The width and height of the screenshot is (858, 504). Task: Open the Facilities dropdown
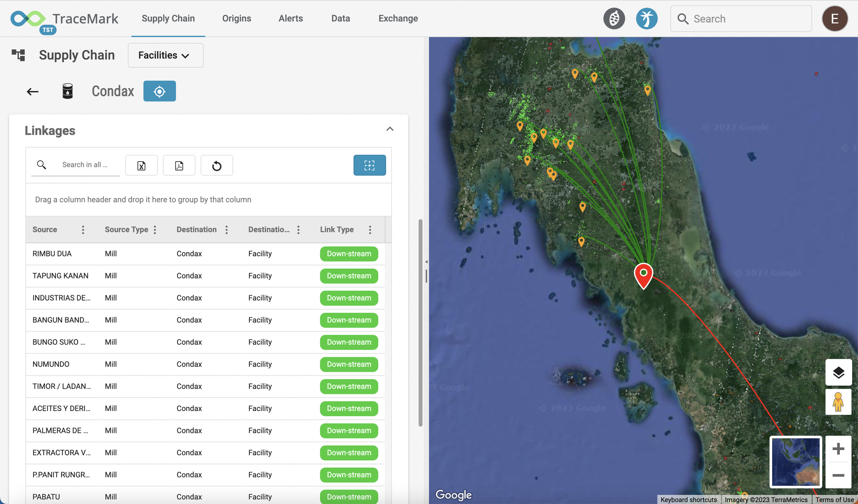(x=165, y=55)
